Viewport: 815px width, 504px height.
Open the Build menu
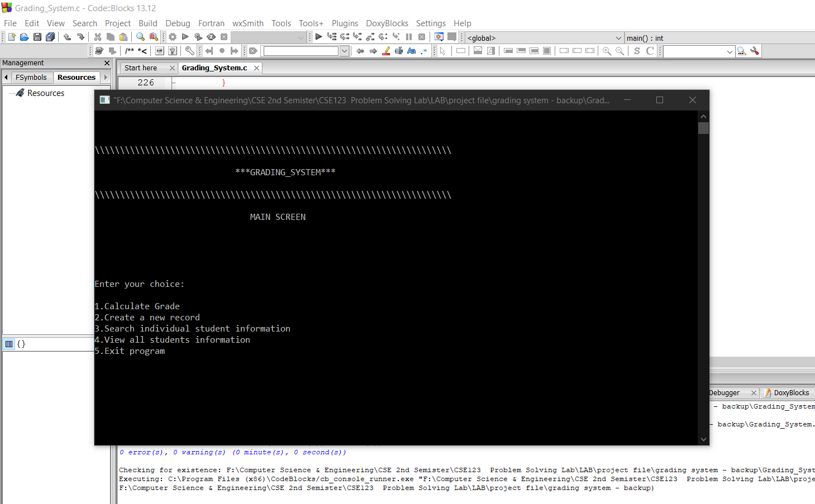tap(148, 23)
